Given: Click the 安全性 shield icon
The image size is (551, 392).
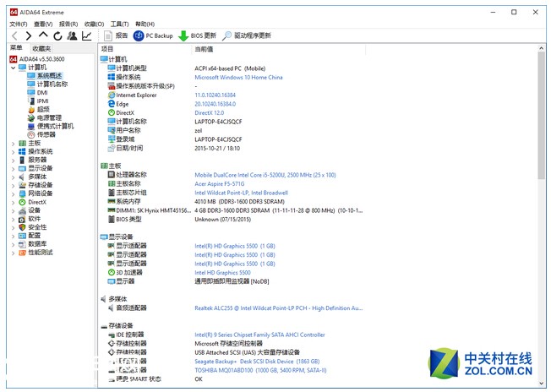Looking at the screenshot, I should (22, 227).
